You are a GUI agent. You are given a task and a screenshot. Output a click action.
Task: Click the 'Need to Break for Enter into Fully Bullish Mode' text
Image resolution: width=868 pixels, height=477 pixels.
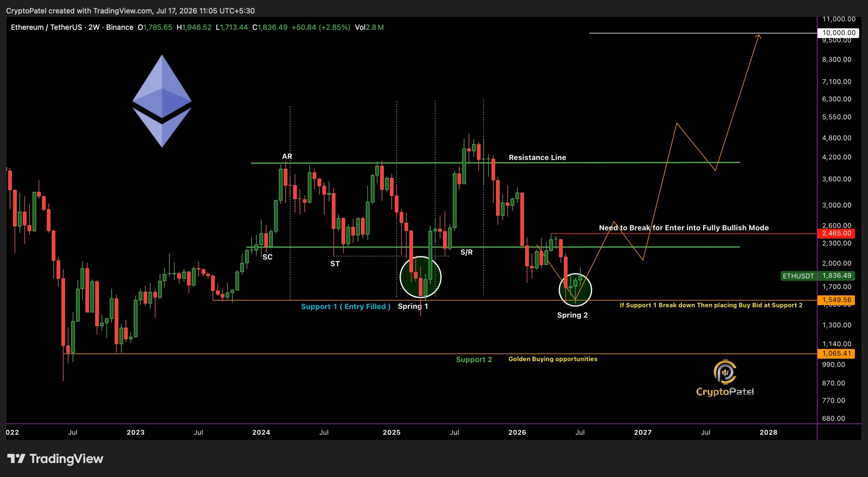pos(684,228)
